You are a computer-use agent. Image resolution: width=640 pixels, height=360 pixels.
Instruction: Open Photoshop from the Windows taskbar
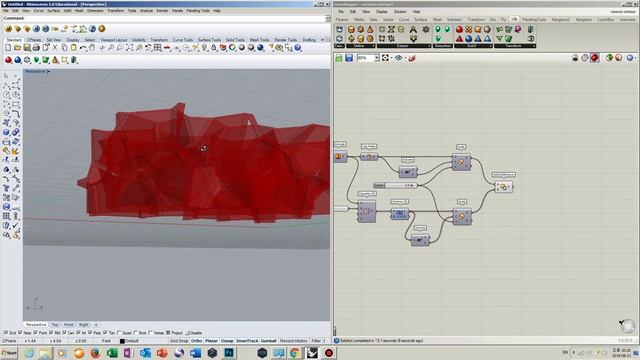coord(229,353)
